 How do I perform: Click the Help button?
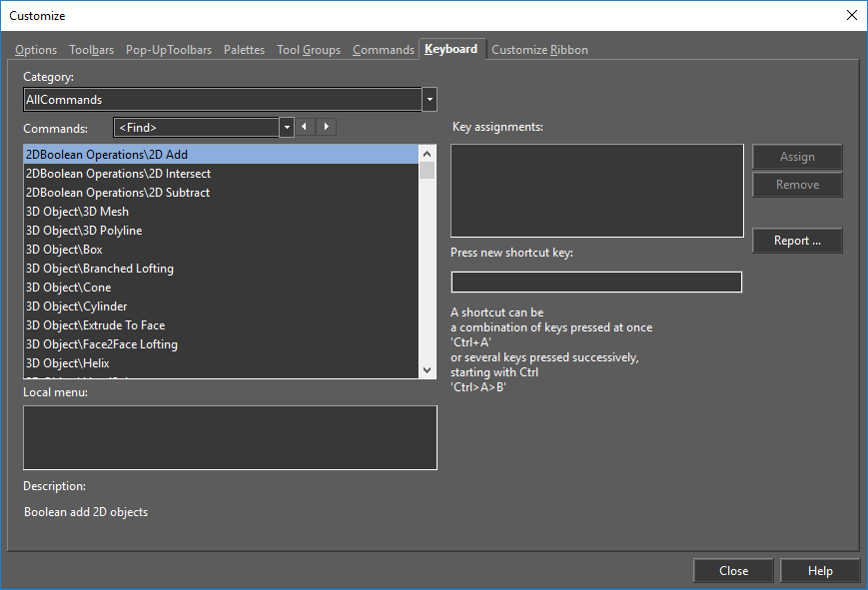tap(820, 571)
